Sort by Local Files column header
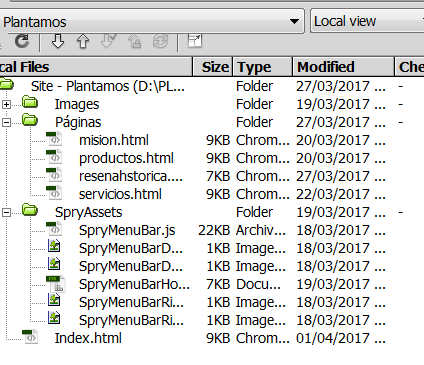The image size is (424, 365). point(96,67)
